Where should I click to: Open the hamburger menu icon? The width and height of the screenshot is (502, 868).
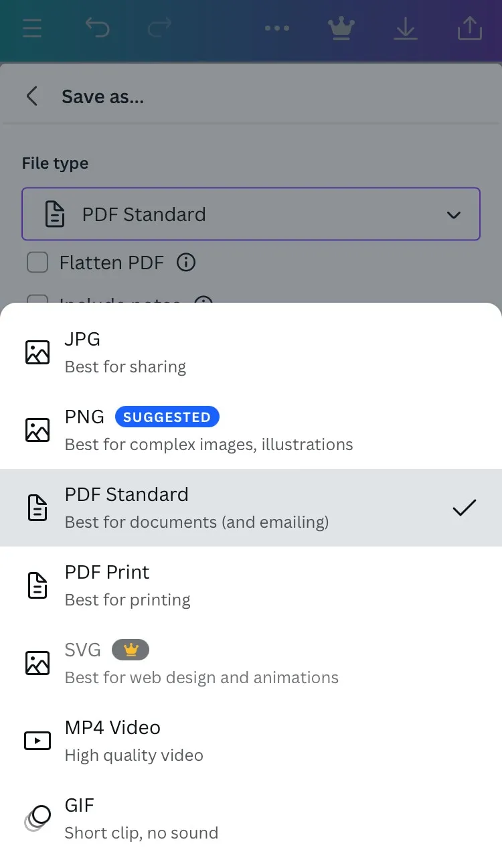point(32,28)
